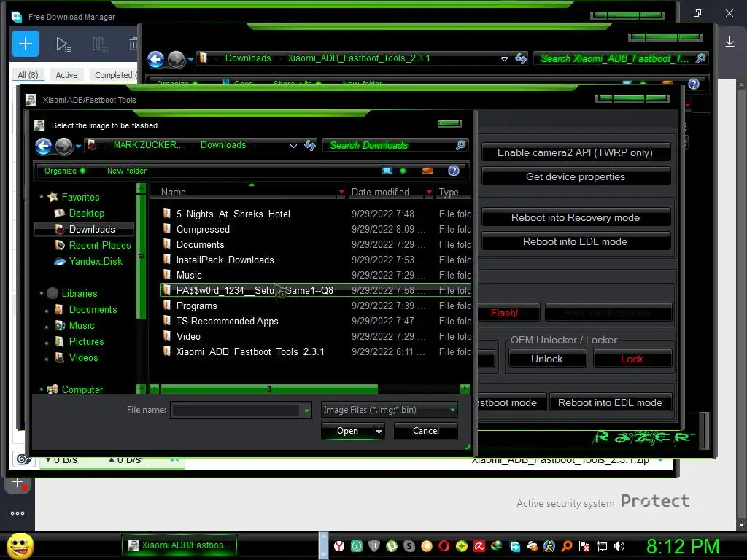Open the File name combo box dropdown
The height and width of the screenshot is (560, 747).
click(x=306, y=410)
